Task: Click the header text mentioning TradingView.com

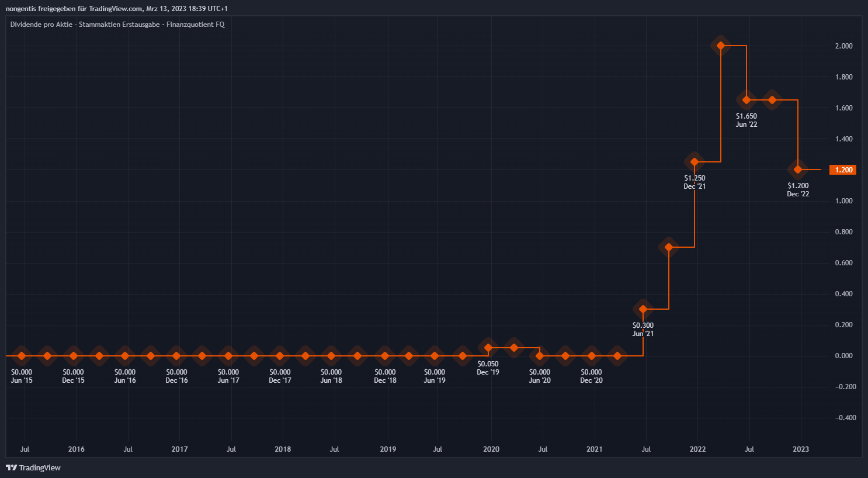Action: [x=117, y=9]
